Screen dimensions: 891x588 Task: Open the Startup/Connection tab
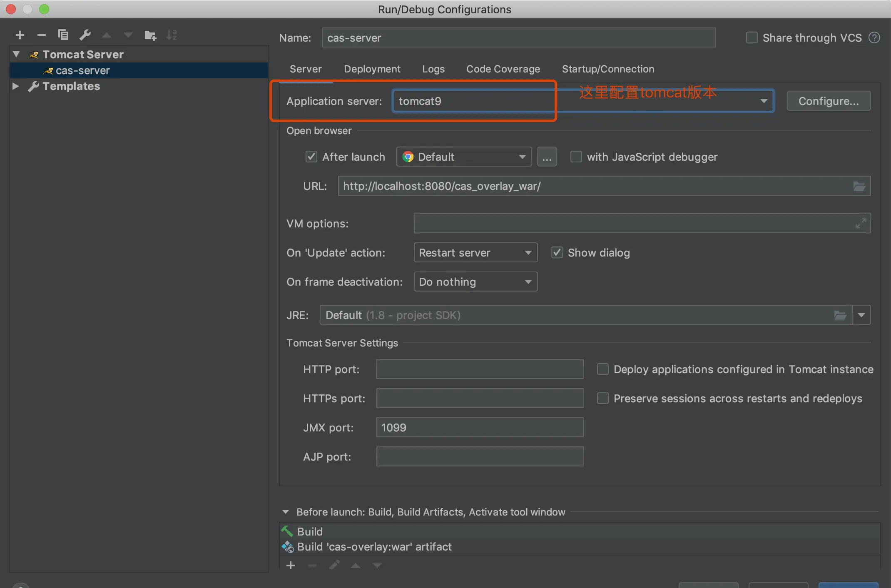coord(608,69)
